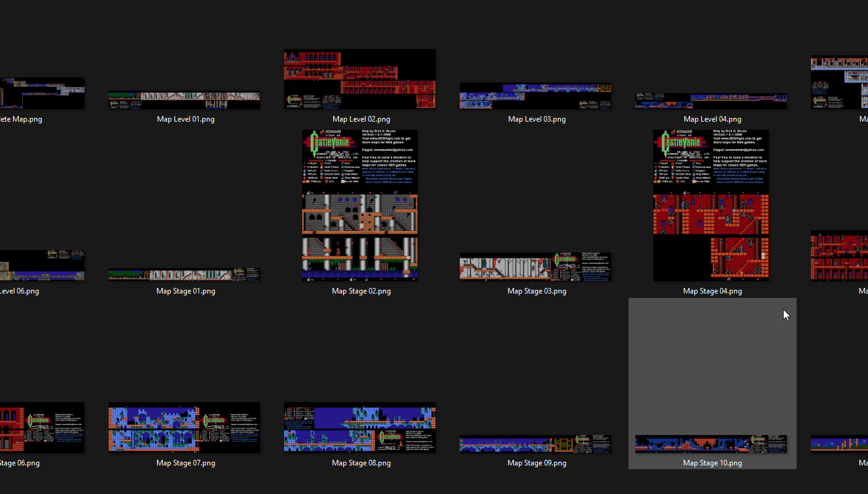The width and height of the screenshot is (868, 494).
Task: Select the partially visible Complete Map.png thumbnail
Action: click(42, 93)
